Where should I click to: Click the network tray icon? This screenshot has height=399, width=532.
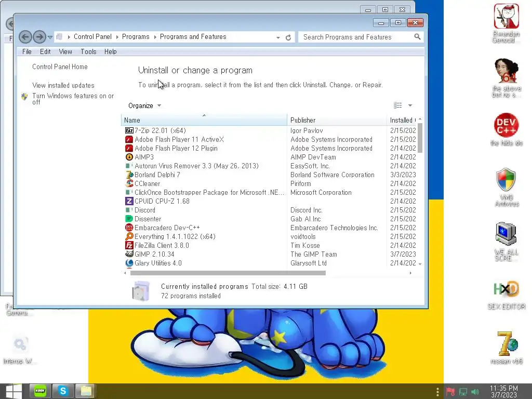click(463, 392)
